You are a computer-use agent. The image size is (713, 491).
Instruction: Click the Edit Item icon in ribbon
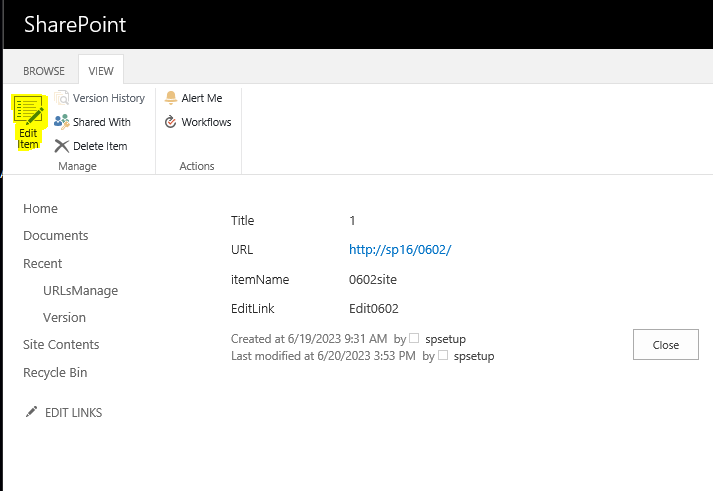point(28,110)
